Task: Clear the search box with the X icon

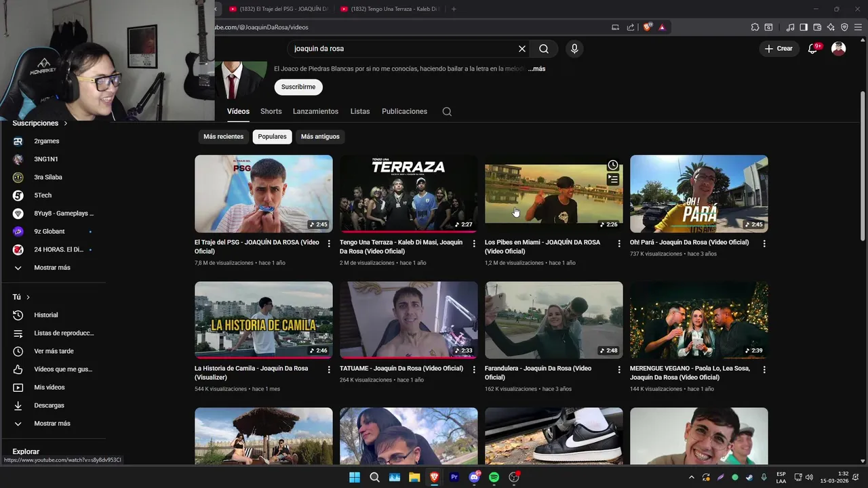Action: click(522, 49)
